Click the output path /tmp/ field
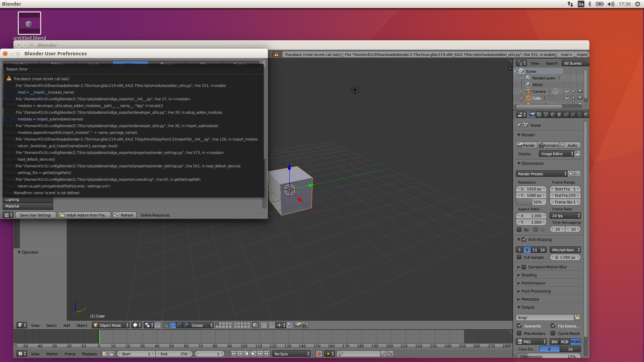 545,317
